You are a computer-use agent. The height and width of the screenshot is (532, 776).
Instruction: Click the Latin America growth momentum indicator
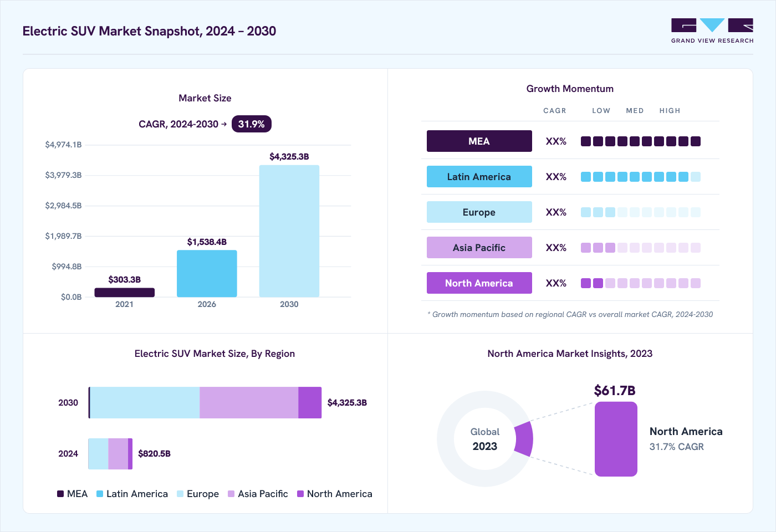coord(641,177)
